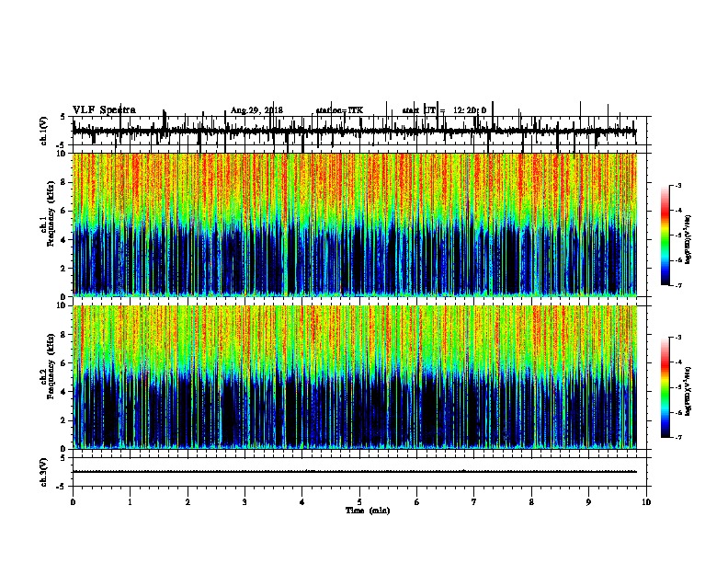Click the "2" tick on ch.2 frequency axis
Viewport: 728px width, 563px height.
coord(64,420)
